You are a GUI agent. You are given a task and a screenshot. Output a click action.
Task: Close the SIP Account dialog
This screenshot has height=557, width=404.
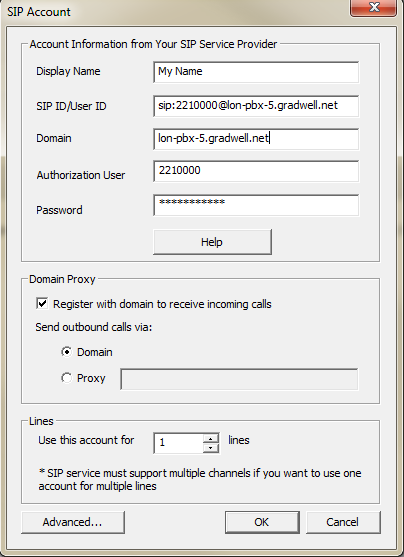(373, 7)
